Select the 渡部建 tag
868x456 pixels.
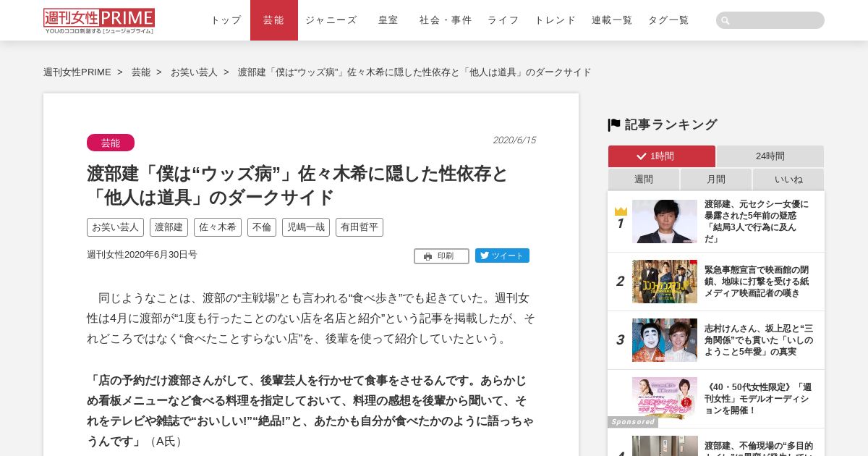[x=169, y=227]
